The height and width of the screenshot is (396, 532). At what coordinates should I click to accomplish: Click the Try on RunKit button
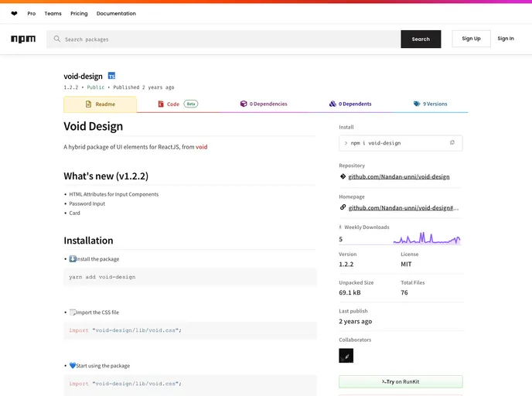coord(401,382)
